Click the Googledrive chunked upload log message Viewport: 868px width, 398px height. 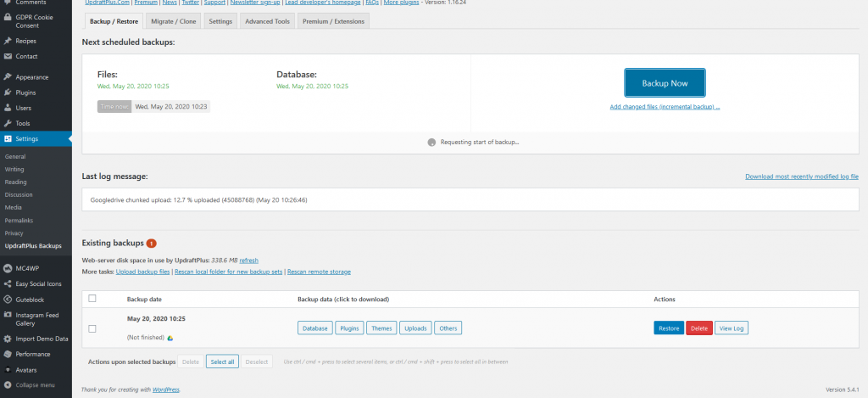pos(198,199)
